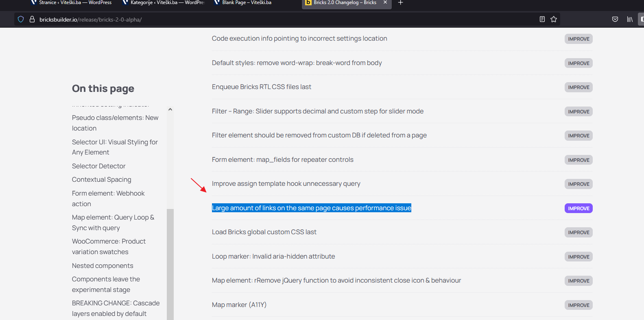Go to WooCommerce: Product variation swatches

[109, 246]
